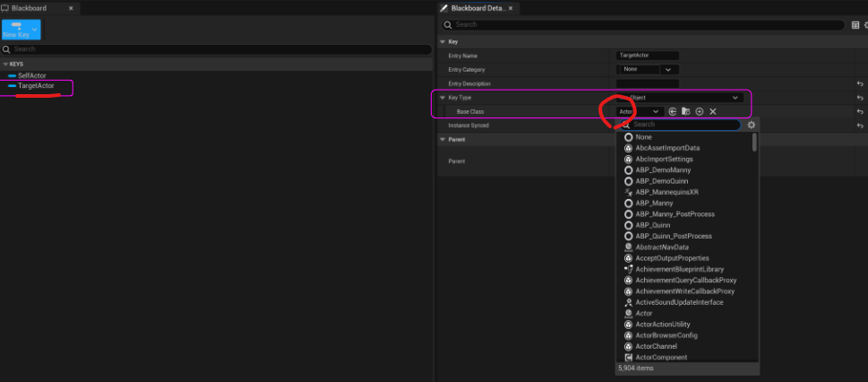Reset Instance Synced to default
The width and height of the screenshot is (868, 382).
(x=860, y=126)
